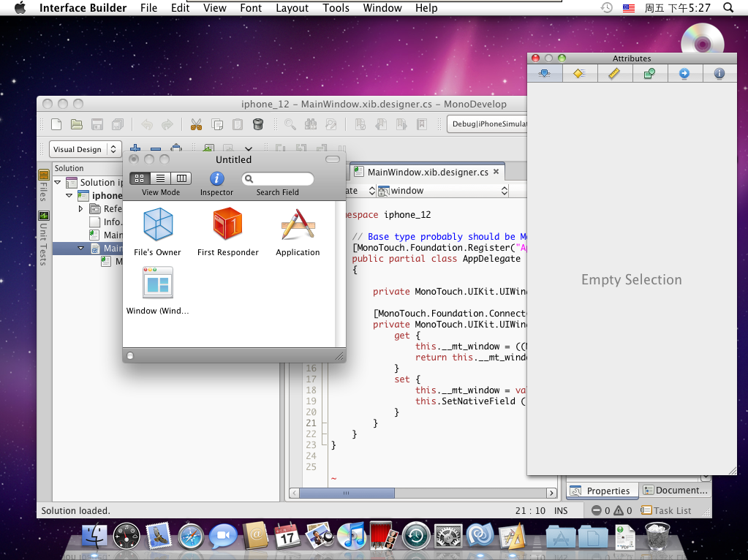The image size is (748, 560).
Task: Switch Untitled window to column view mode
Action: 181,178
